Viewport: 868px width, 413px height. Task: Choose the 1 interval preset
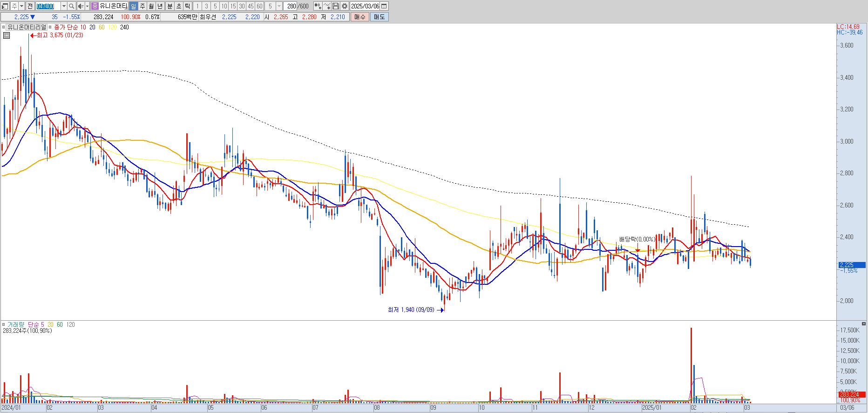tap(197, 6)
